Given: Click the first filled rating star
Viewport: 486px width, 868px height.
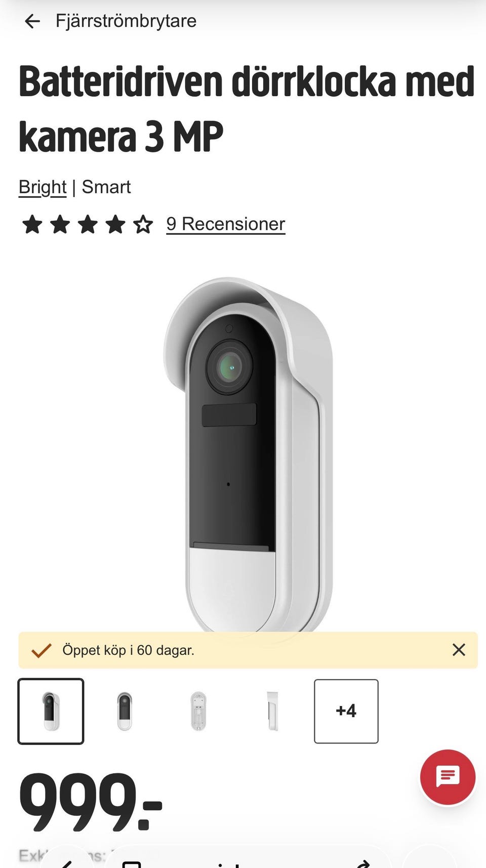Looking at the screenshot, I should click(x=32, y=224).
